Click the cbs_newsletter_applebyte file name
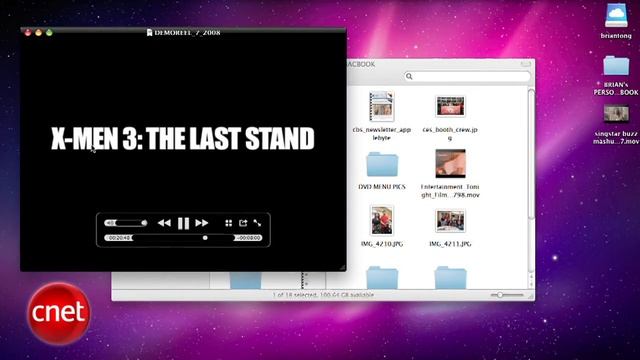The height and width of the screenshot is (360, 640). (x=382, y=134)
